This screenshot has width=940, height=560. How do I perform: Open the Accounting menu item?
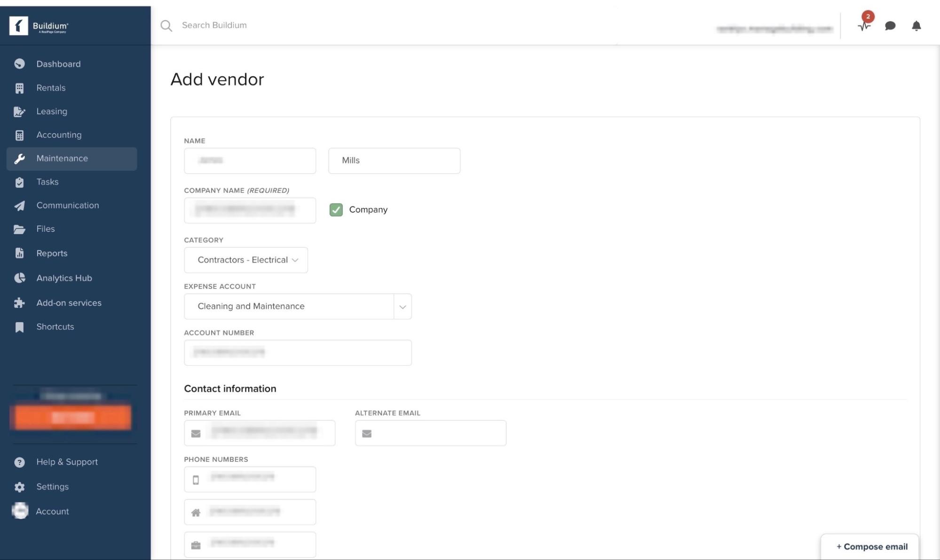[59, 135]
